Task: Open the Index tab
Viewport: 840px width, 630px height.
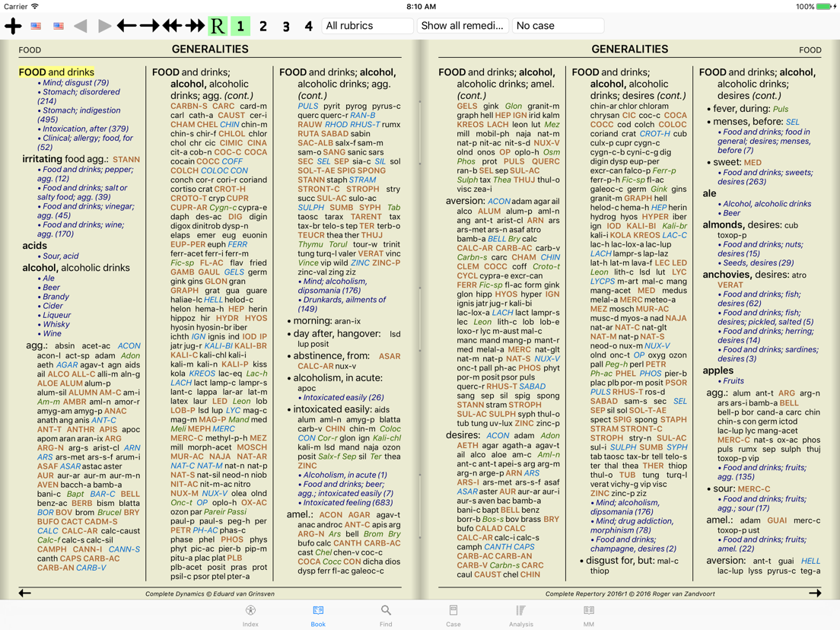Action: point(250,616)
